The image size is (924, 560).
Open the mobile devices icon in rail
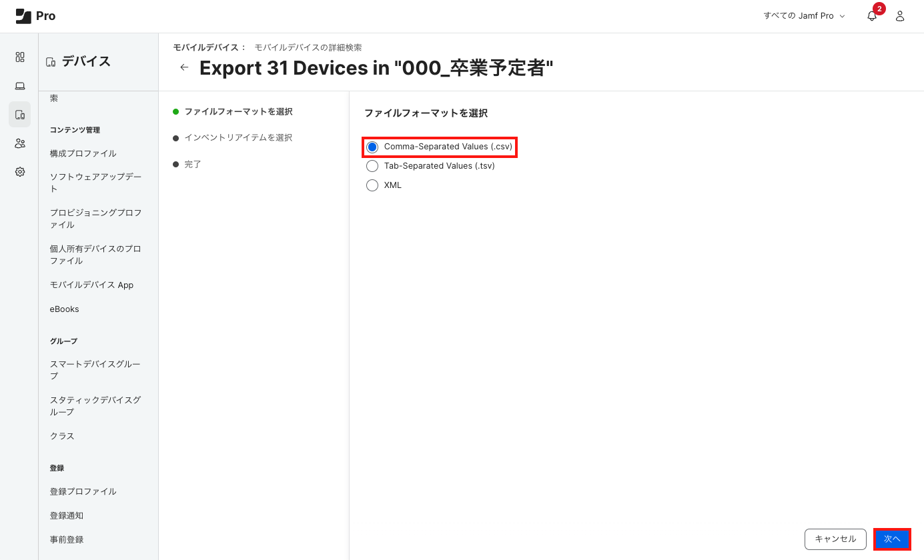click(x=20, y=115)
